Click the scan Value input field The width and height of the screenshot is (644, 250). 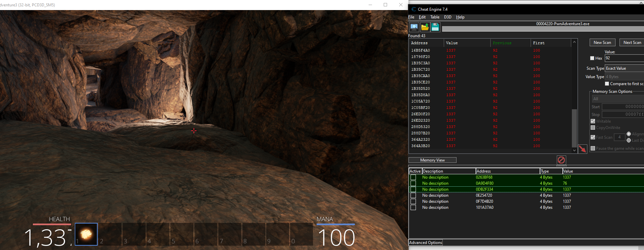(624, 58)
